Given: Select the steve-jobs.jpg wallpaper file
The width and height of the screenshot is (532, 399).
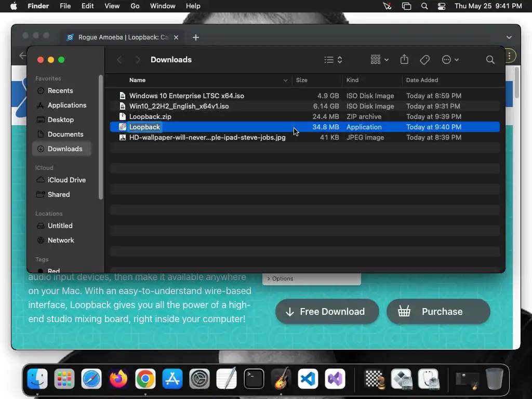Looking at the screenshot, I should [304, 137].
